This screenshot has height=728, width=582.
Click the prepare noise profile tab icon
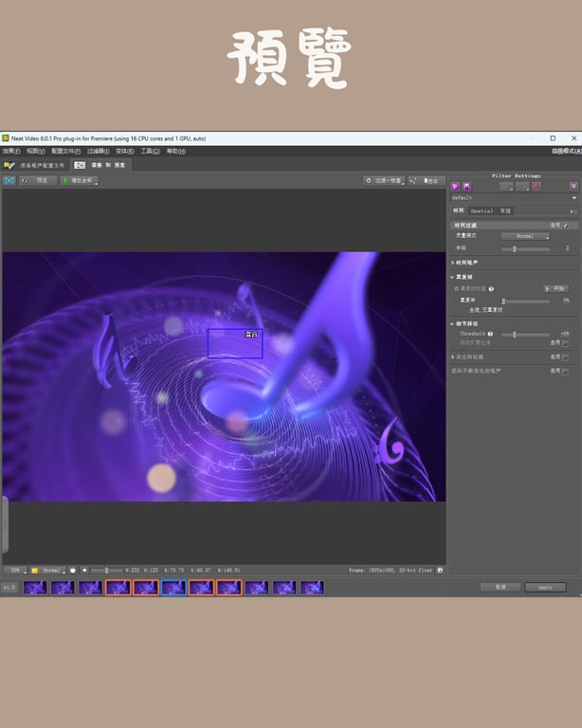(9, 165)
